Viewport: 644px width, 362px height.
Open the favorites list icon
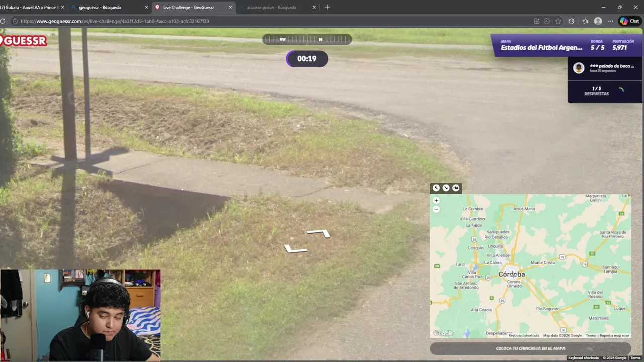585,21
